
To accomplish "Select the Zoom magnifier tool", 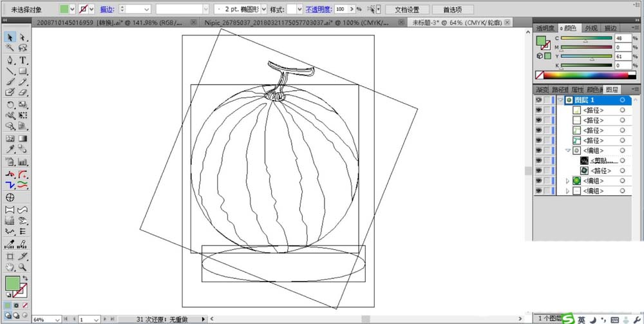I will click(23, 267).
